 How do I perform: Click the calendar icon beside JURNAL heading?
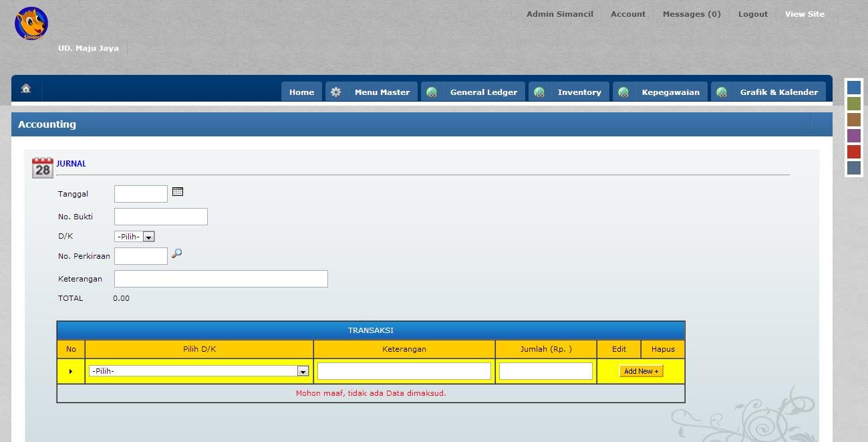click(41, 167)
